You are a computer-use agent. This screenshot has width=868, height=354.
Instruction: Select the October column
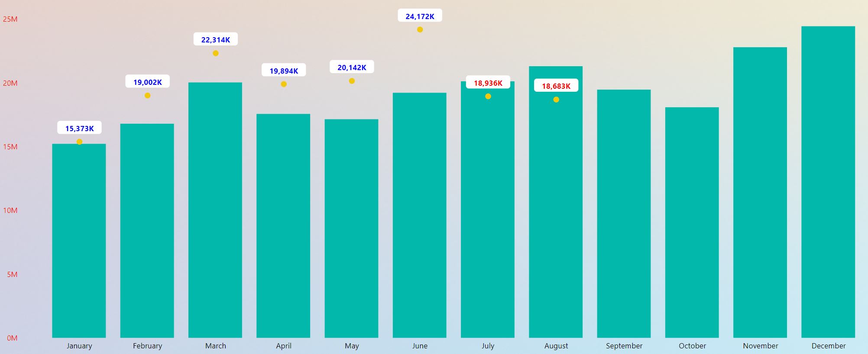pyautogui.click(x=692, y=222)
